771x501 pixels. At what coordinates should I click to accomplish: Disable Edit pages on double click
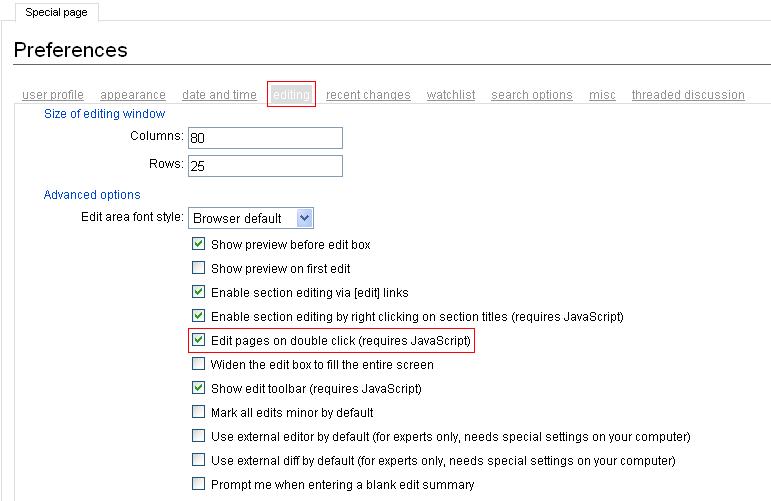click(x=198, y=341)
